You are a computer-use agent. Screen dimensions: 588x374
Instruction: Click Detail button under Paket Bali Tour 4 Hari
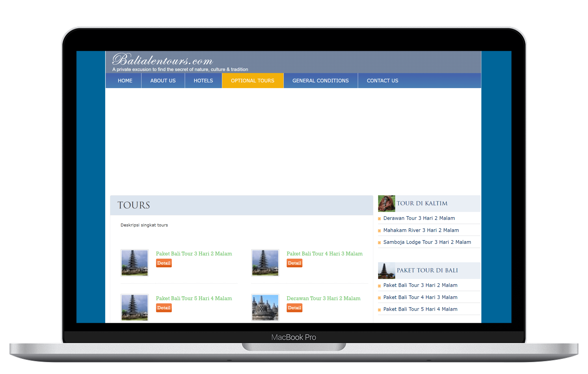pyautogui.click(x=294, y=263)
